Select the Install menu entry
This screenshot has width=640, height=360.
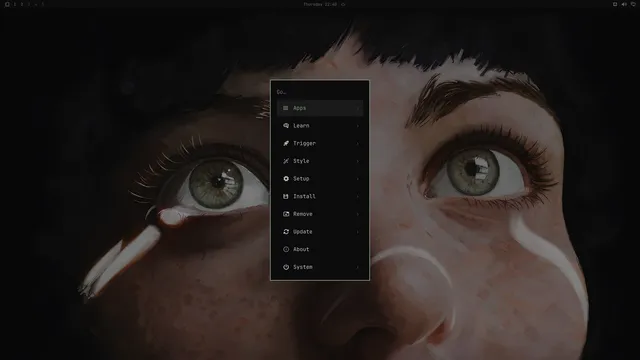[x=320, y=196]
